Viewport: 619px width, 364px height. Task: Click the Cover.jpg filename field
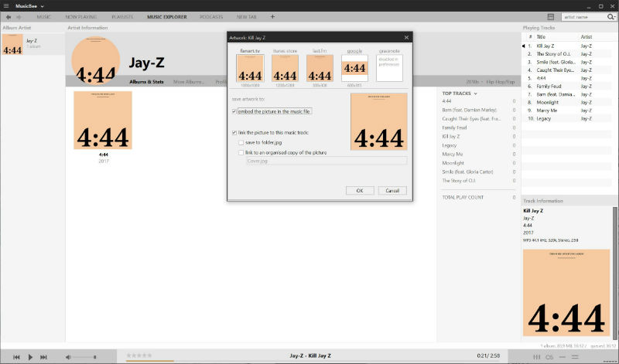pos(326,161)
